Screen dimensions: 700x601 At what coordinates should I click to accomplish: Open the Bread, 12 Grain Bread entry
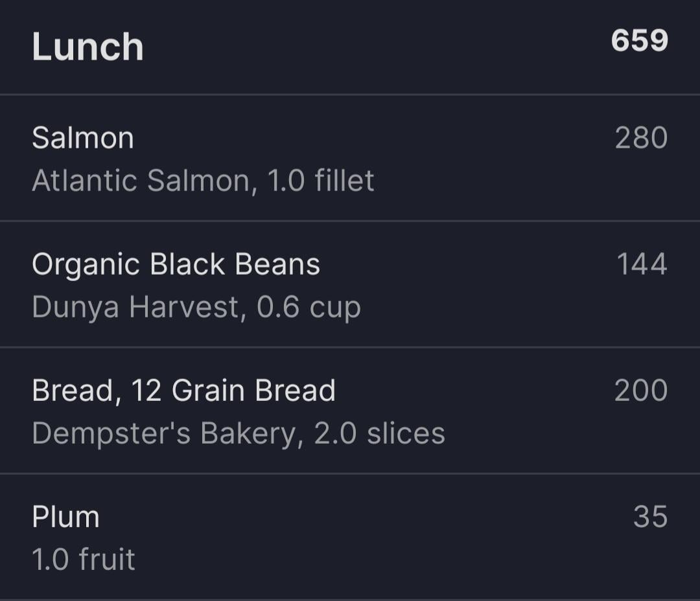[350, 411]
